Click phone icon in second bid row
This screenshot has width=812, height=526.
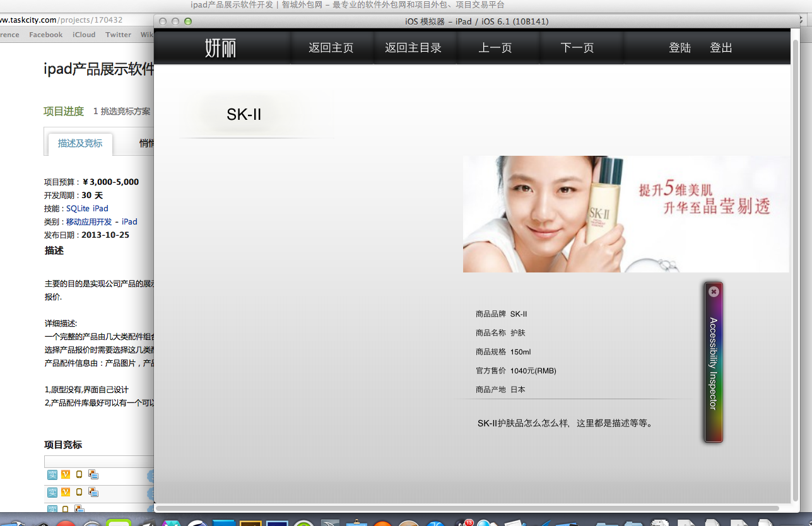pos(79,493)
